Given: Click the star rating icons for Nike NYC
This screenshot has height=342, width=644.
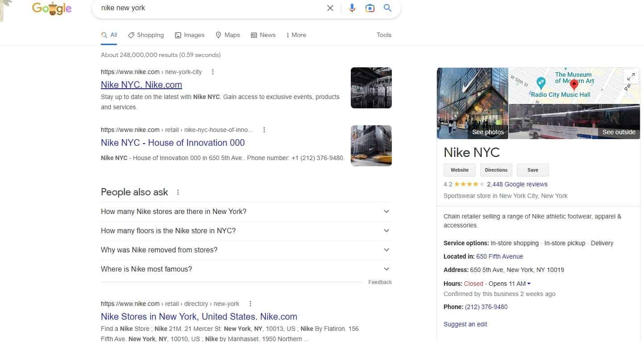Looking at the screenshot, I should click(469, 184).
